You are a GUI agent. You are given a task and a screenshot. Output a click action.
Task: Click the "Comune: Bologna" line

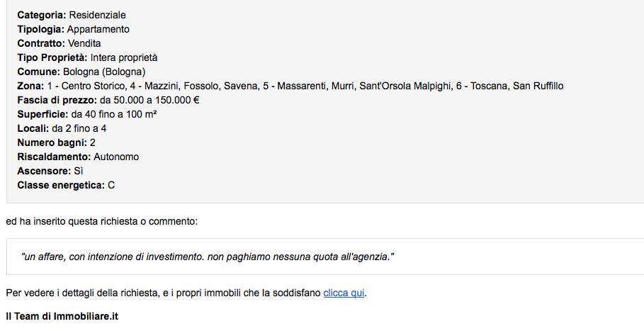point(81,72)
